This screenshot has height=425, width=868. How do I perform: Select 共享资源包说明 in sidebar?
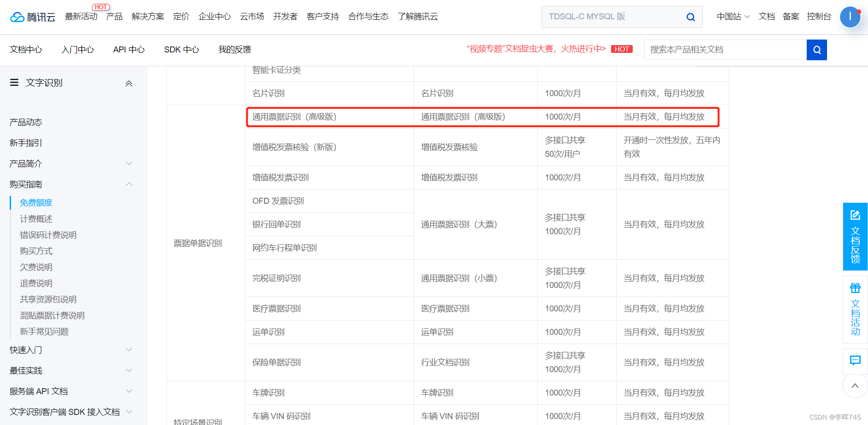(48, 299)
